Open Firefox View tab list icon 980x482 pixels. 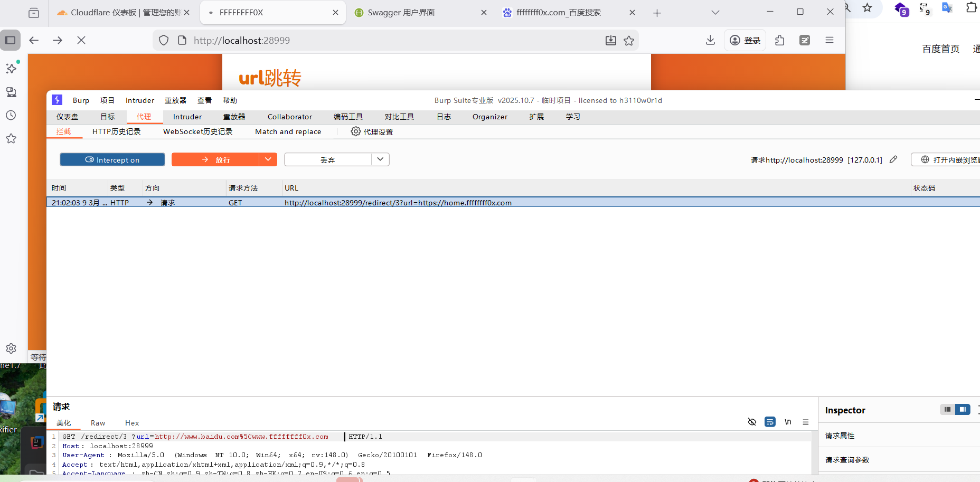coord(34,13)
